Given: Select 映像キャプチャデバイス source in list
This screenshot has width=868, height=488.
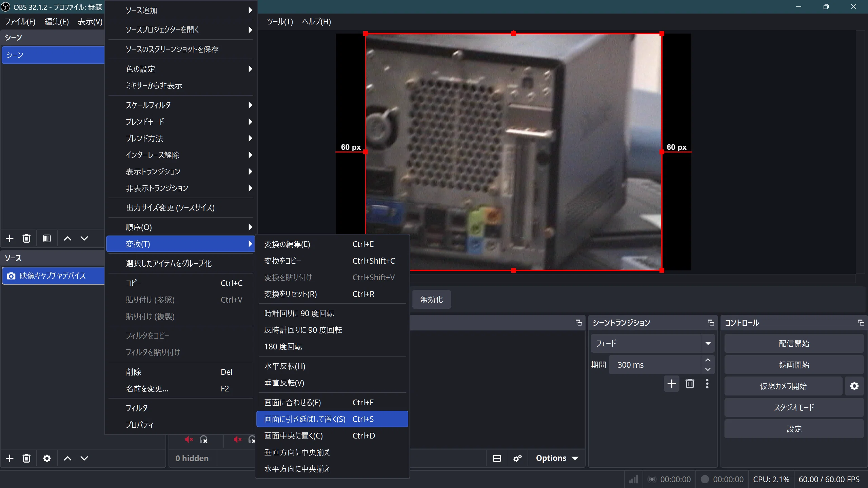Looking at the screenshot, I should tap(53, 276).
